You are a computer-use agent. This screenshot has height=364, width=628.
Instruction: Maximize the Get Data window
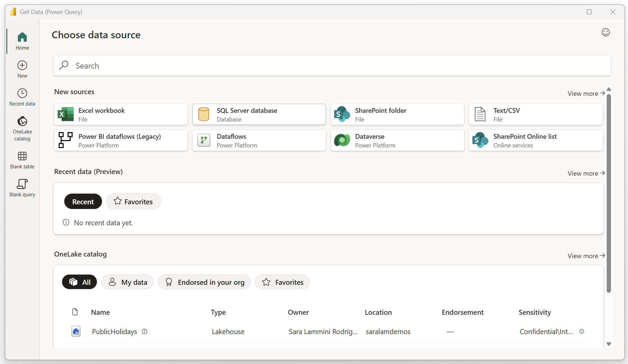pyautogui.click(x=589, y=12)
